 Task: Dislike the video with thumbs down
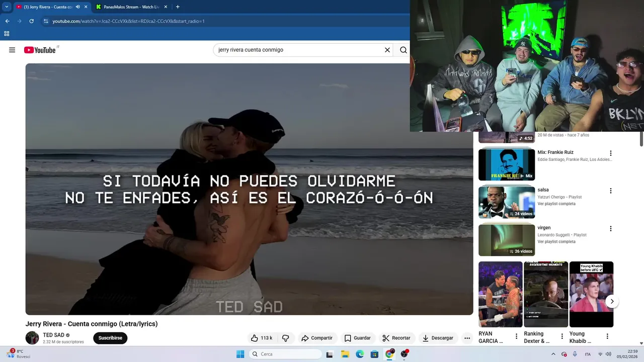point(285,338)
